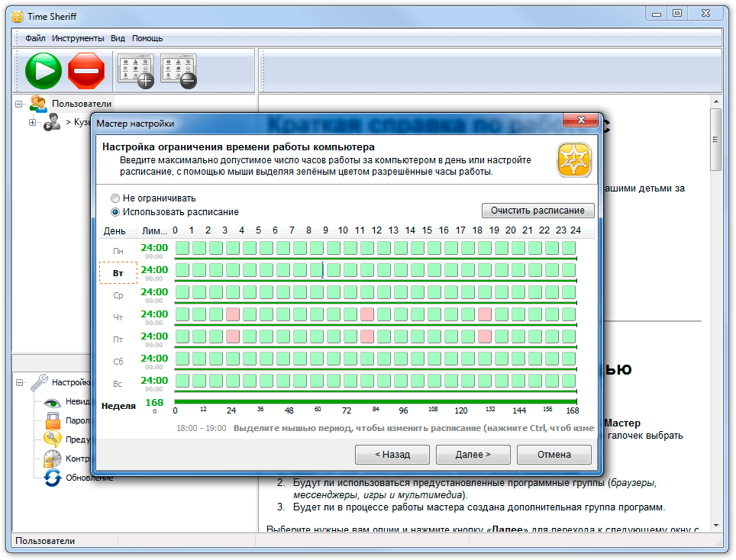
Task: Start monitoring with the green play icon
Action: pyautogui.click(x=44, y=71)
